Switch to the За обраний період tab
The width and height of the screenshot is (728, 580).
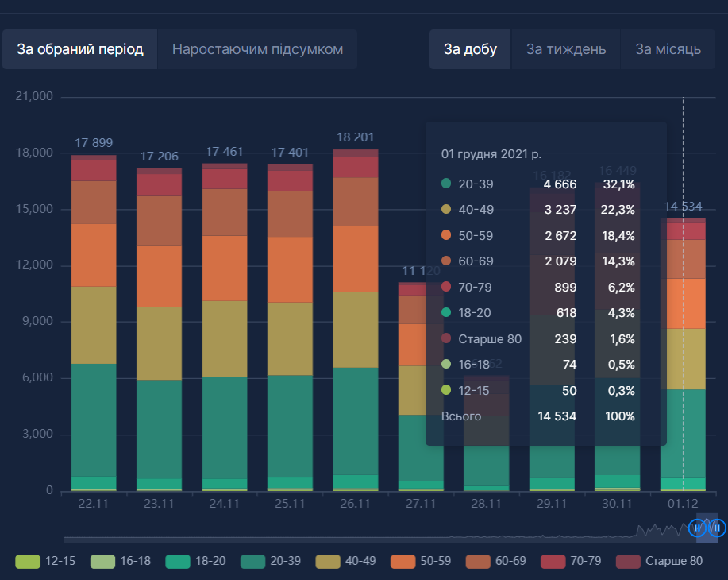(80, 49)
